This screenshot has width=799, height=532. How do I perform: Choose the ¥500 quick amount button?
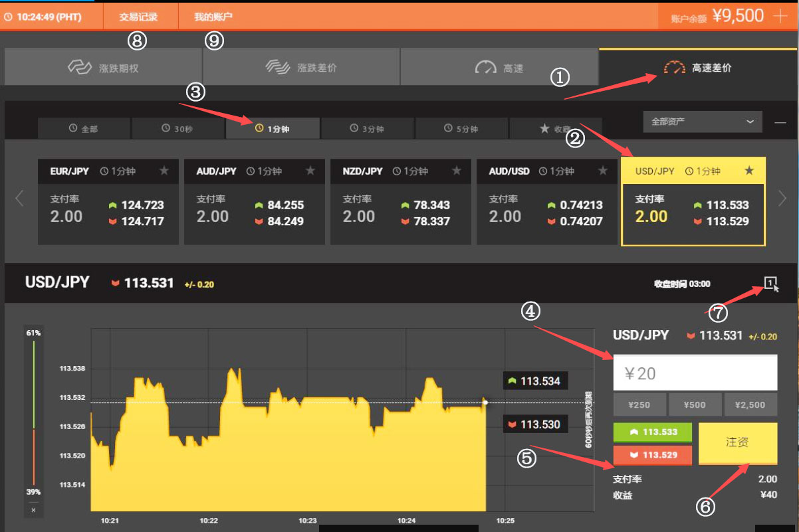coord(695,404)
